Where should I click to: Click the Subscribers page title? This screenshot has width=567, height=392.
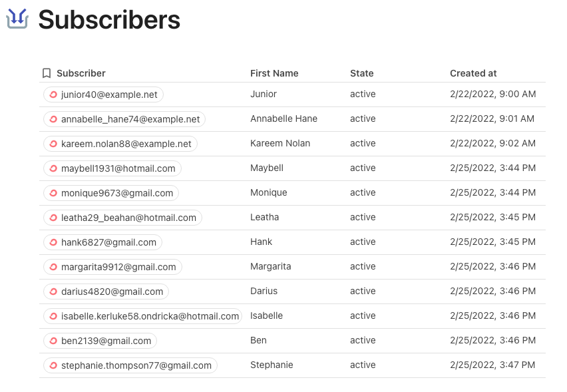coord(109,19)
